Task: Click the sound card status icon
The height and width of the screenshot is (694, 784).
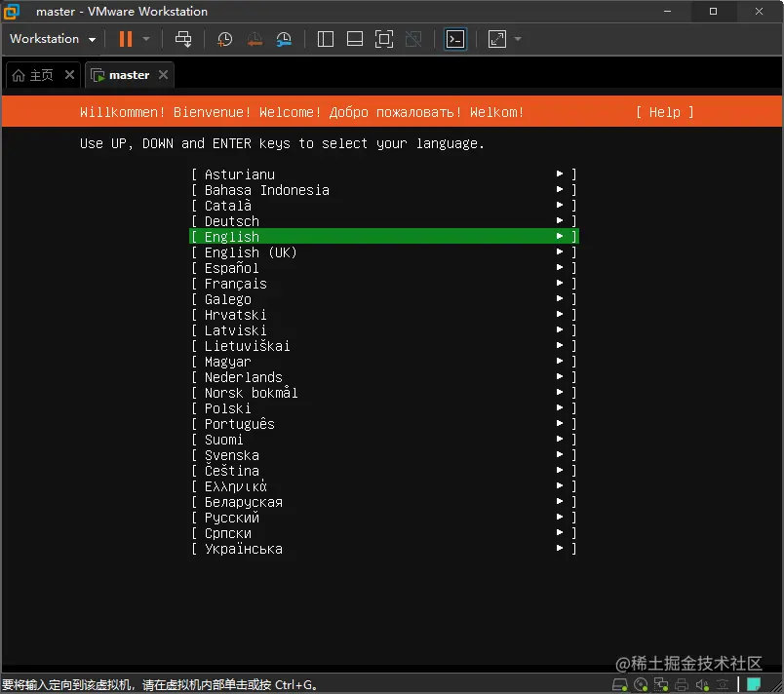Action: [x=702, y=684]
